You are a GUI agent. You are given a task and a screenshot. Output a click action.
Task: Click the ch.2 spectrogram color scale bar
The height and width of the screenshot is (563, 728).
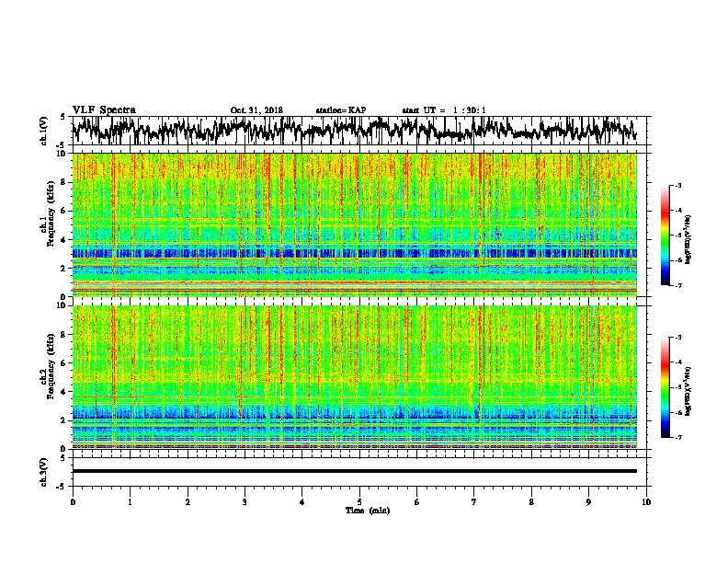click(x=665, y=387)
